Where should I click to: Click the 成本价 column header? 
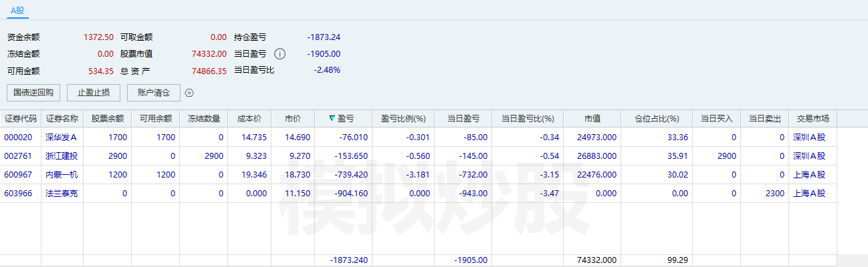[x=249, y=119]
